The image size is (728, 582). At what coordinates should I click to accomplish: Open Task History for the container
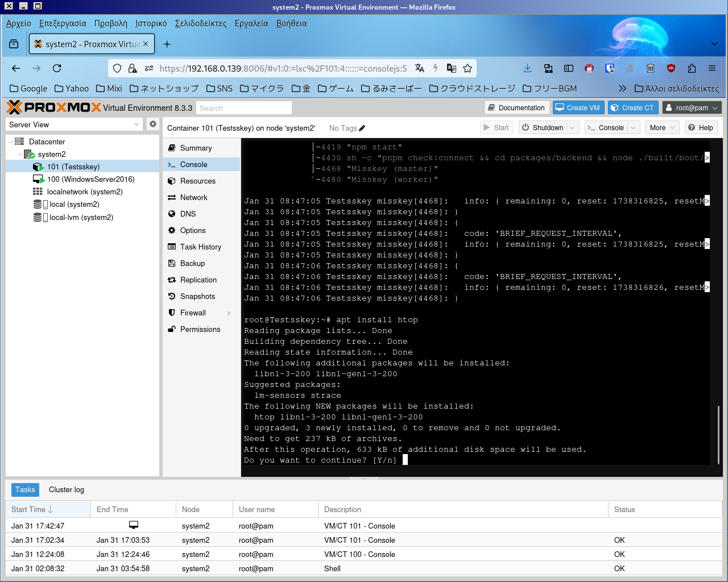point(201,247)
